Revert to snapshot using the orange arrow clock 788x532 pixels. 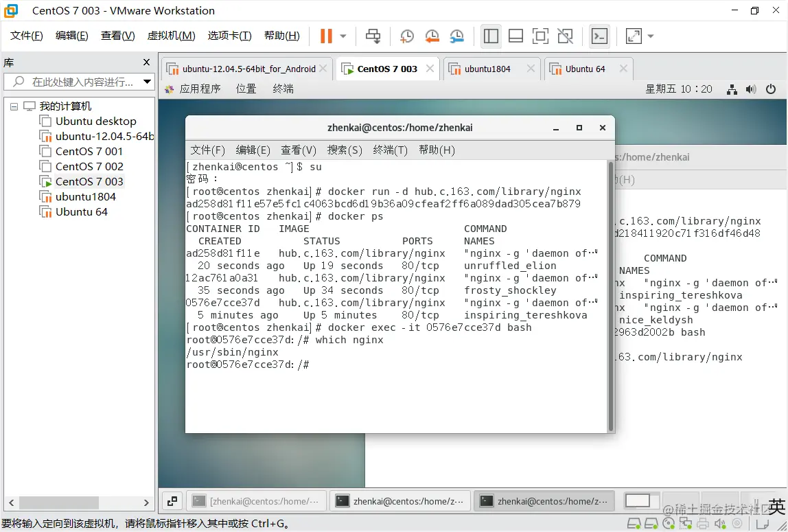(432, 36)
